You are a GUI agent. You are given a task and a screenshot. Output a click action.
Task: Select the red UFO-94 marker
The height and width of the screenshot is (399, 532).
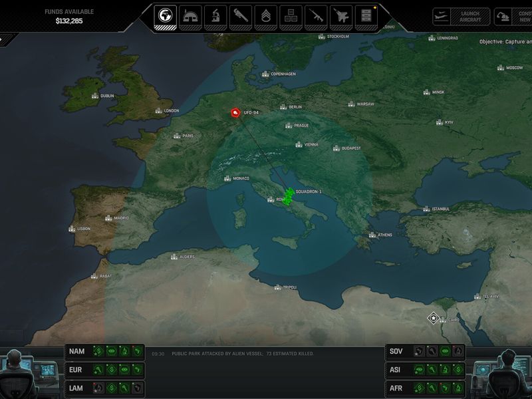coord(235,112)
